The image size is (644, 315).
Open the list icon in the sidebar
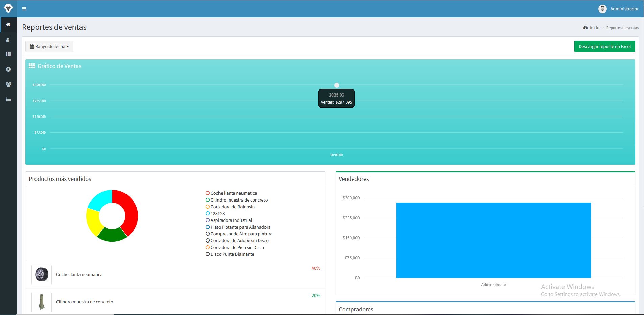tap(8, 99)
